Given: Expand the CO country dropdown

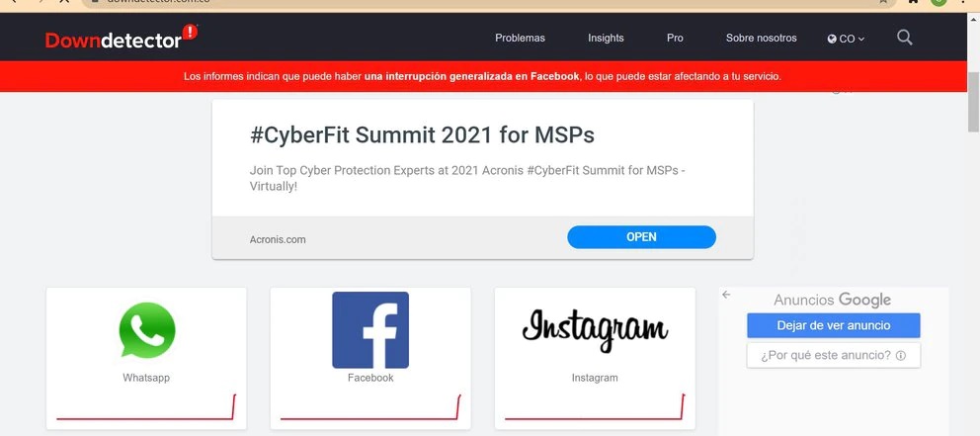Looking at the screenshot, I should coord(847,39).
